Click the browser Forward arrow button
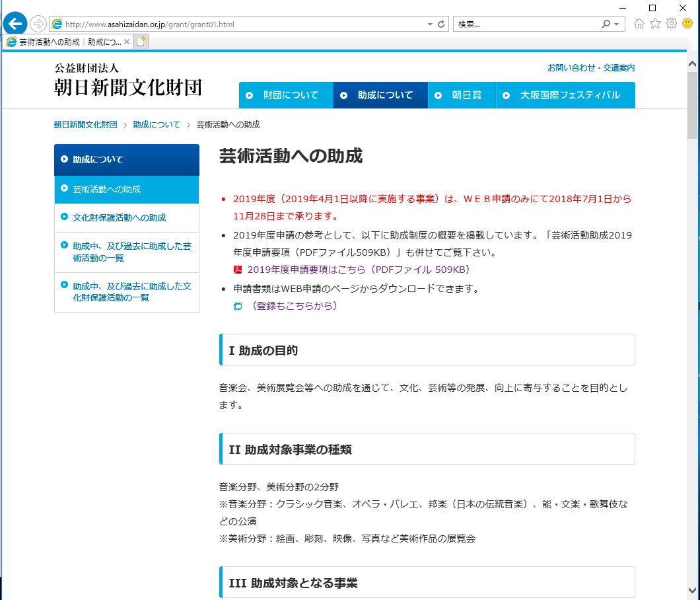This screenshot has width=700, height=600. tap(38, 24)
